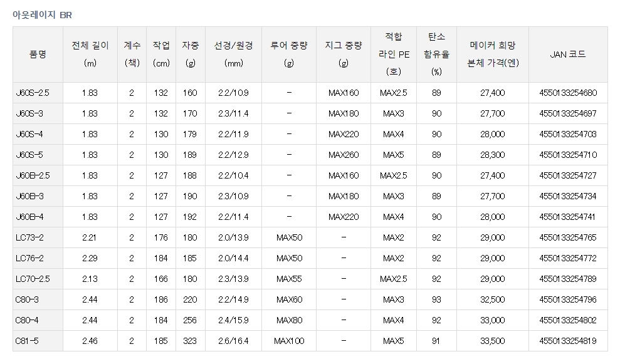
Task: Select the JAN 코드 column header
Action: [568, 54]
